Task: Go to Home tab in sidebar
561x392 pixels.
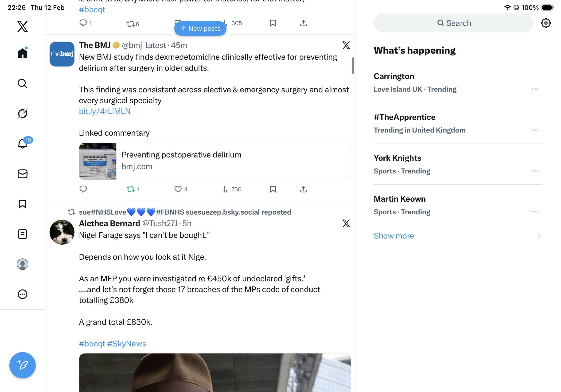Action: [23, 53]
